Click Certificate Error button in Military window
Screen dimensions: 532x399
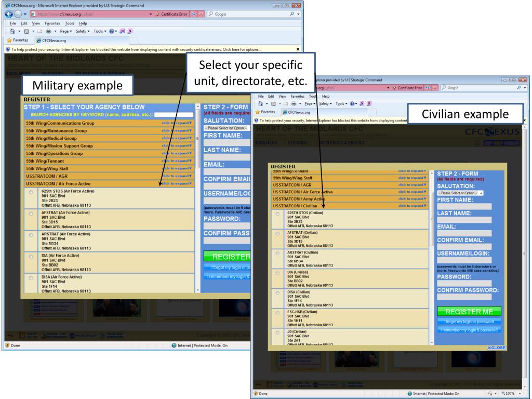click(x=171, y=14)
